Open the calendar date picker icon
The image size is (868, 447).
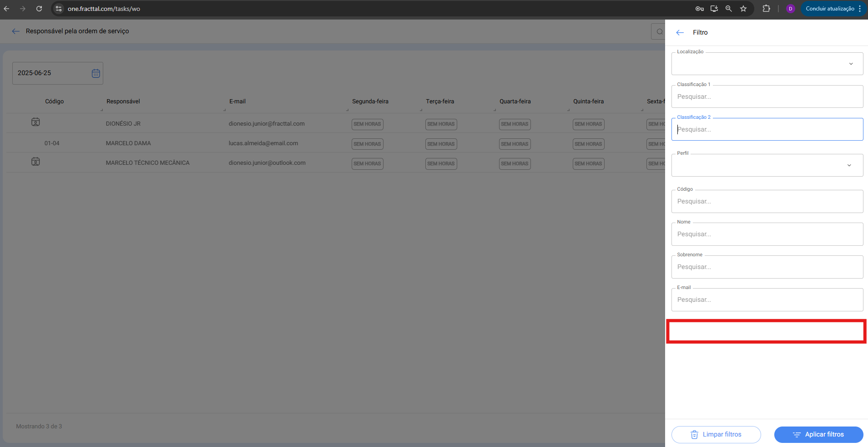pyautogui.click(x=96, y=73)
